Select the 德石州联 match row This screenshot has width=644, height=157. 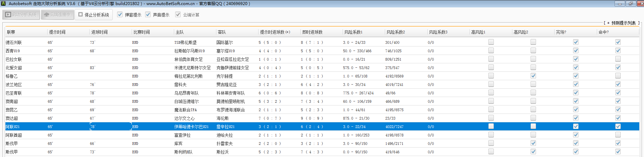tap(14, 42)
